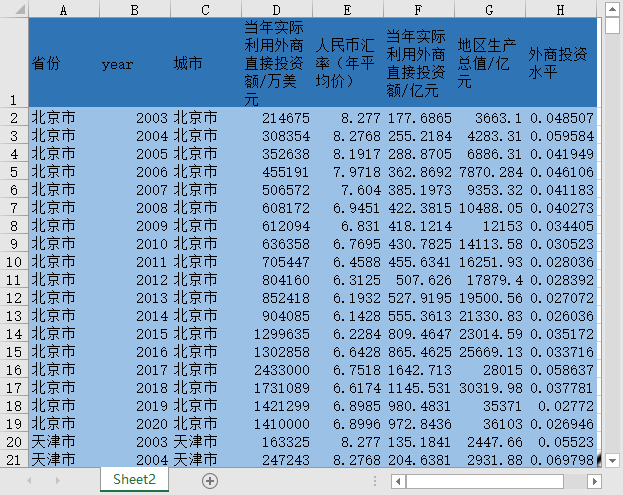
Task: Click cell with value 2447.66
Action: tap(490, 442)
